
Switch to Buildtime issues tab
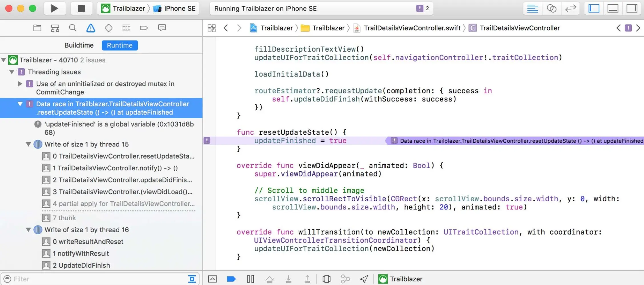(79, 45)
